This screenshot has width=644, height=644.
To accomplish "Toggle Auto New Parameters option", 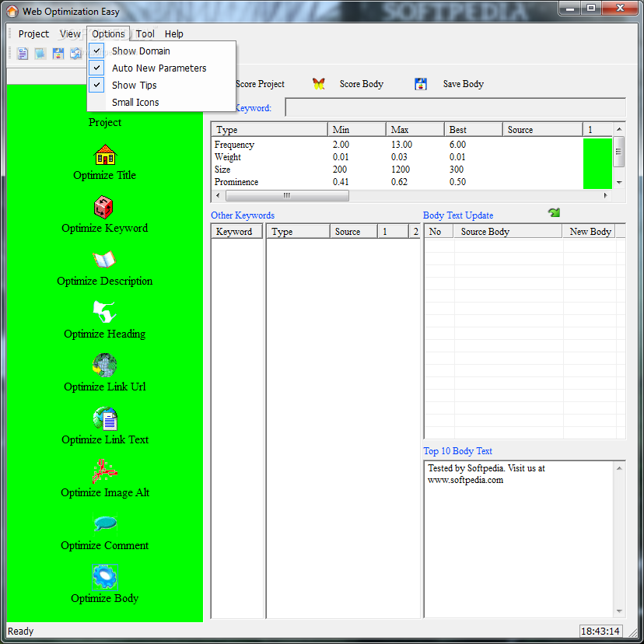I will pyautogui.click(x=162, y=68).
